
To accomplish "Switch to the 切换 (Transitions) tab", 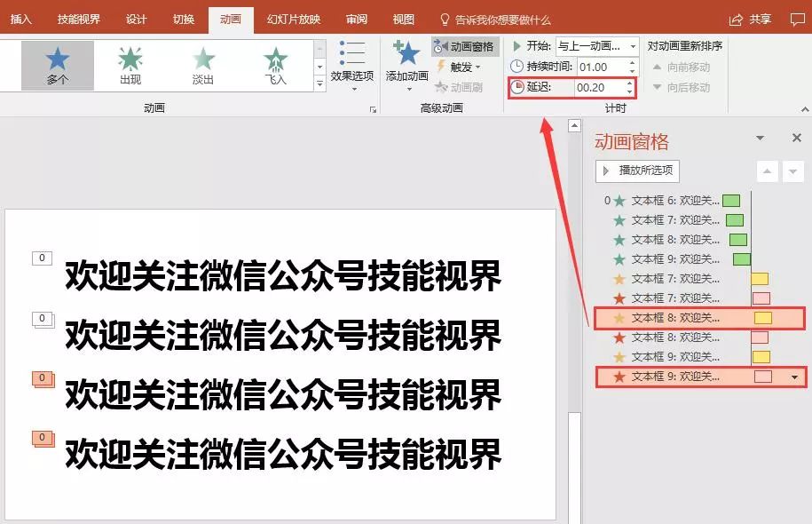I will pyautogui.click(x=184, y=19).
